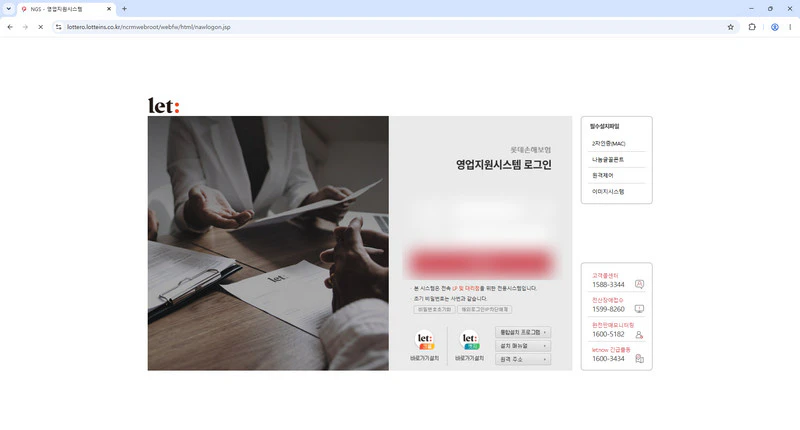
Task: Click the 전산장애접수 label
Action: [x=608, y=300]
